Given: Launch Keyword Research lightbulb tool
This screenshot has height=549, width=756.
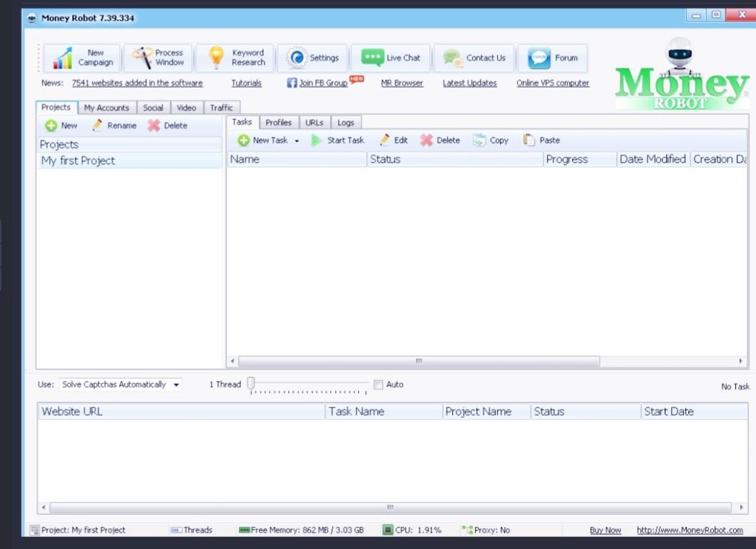Looking at the screenshot, I should [235, 58].
